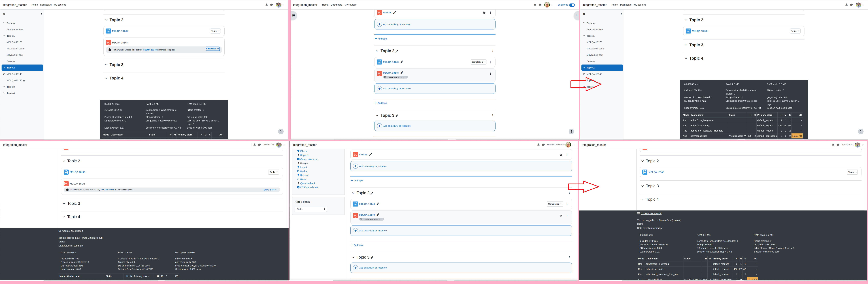
Task: Collapse Topic 4 heading chevron in top-right screenshot
Action: tap(686, 58)
